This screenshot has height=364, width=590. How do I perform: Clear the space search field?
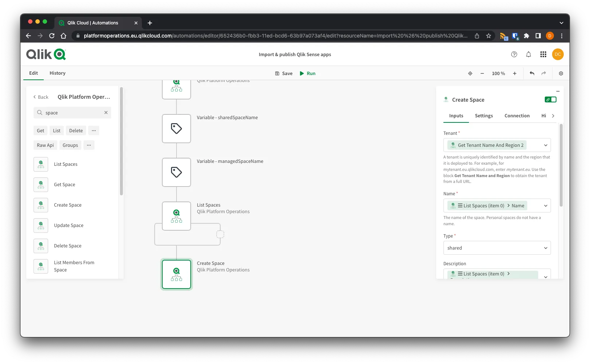coord(106,113)
